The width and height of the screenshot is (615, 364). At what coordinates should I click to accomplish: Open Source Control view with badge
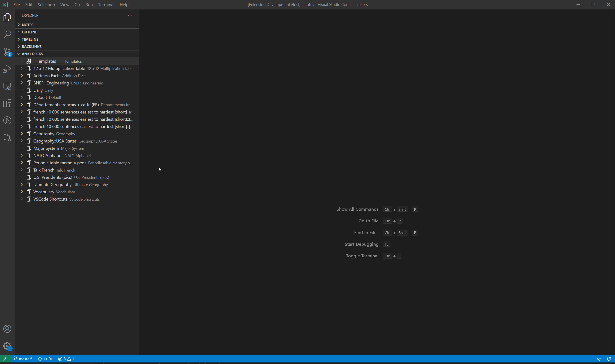(7, 52)
